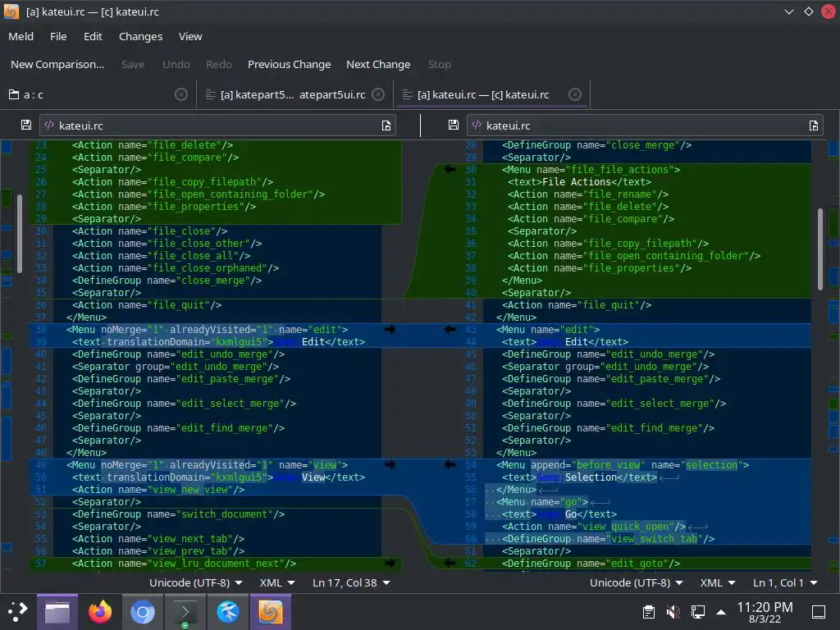The image size is (840, 630).
Task: Open the KDE application launcher
Action: 18,612
